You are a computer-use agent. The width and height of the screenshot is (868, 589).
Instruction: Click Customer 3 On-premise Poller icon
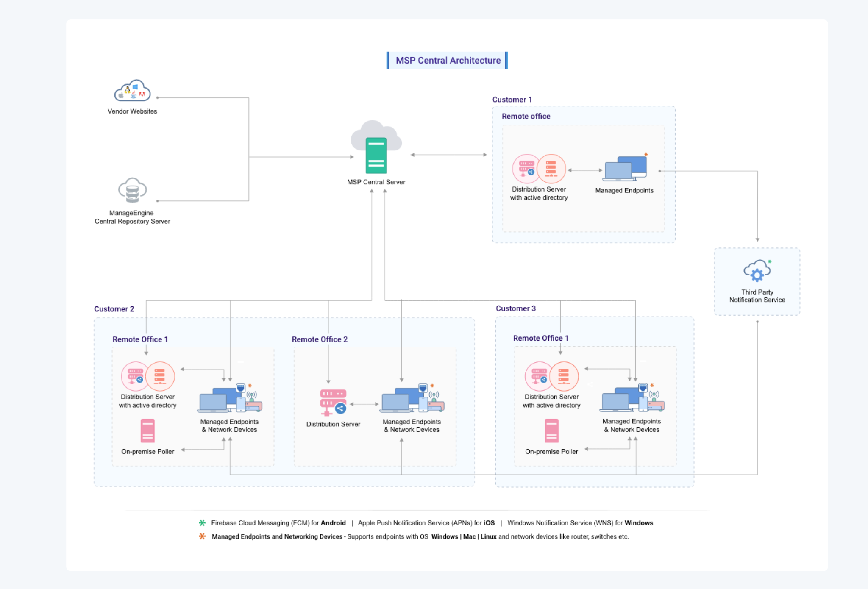pos(551,431)
